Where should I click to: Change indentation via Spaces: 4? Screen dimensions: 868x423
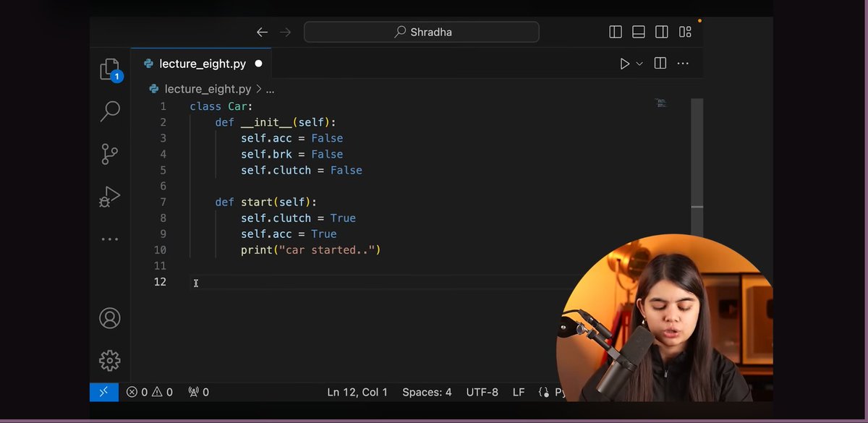coord(427,392)
